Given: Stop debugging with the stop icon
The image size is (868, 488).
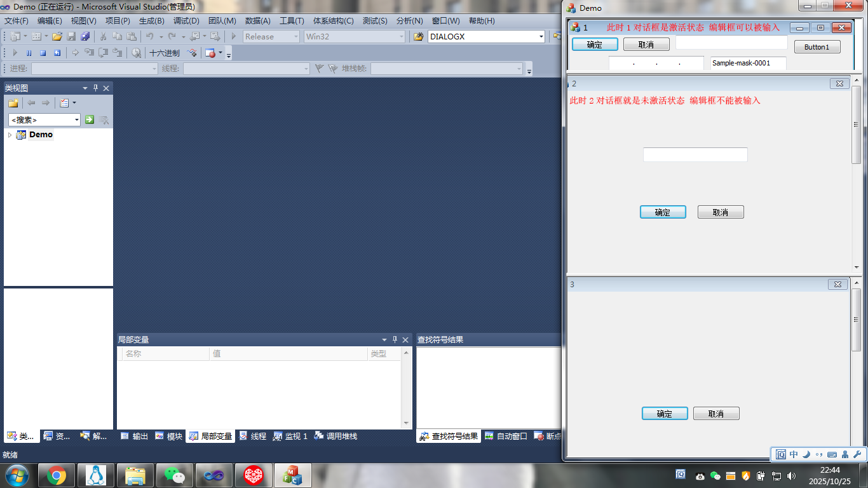Looking at the screenshot, I should (43, 53).
